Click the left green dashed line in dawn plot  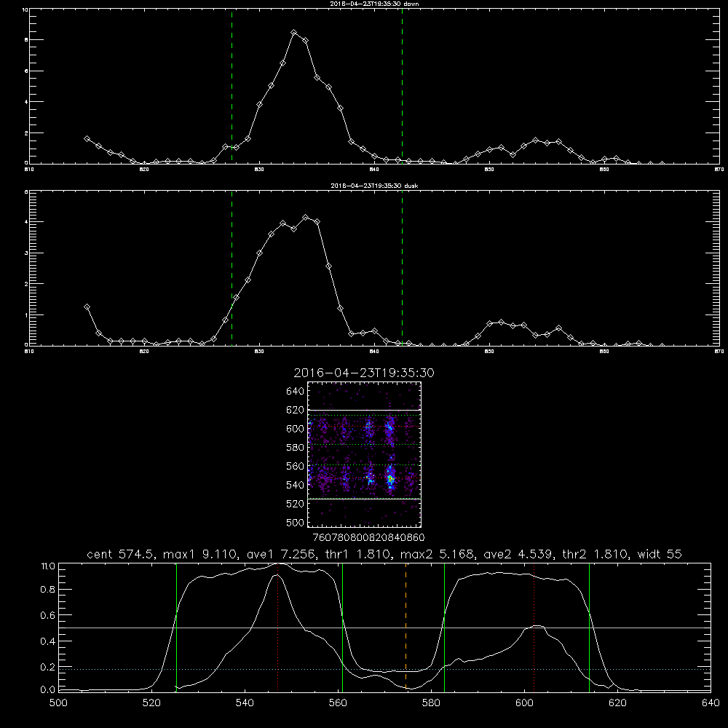pos(232,86)
